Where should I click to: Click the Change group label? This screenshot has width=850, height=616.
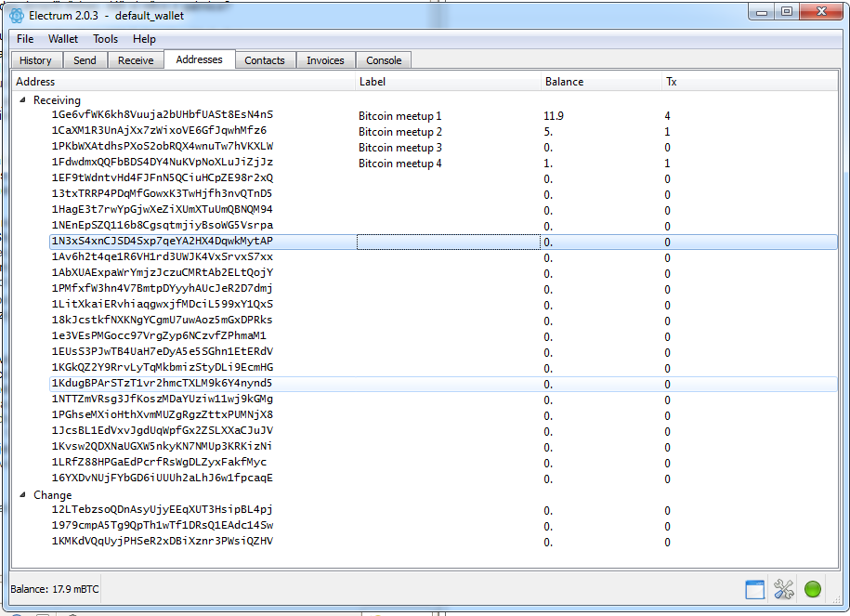click(x=53, y=495)
